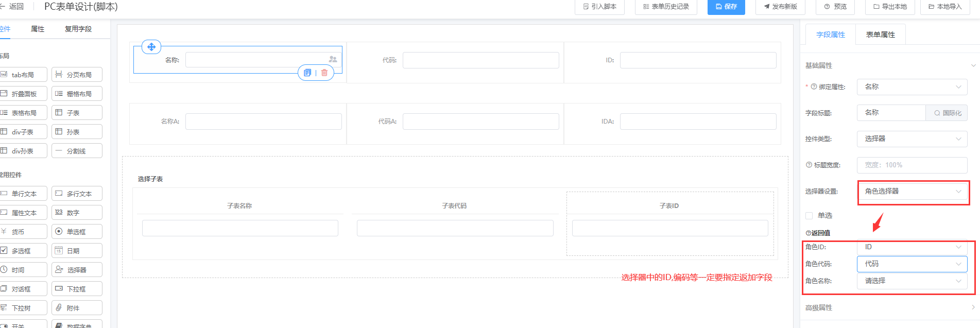Select the 选择器 selector control
This screenshot has height=328, width=980.
tap(77, 270)
